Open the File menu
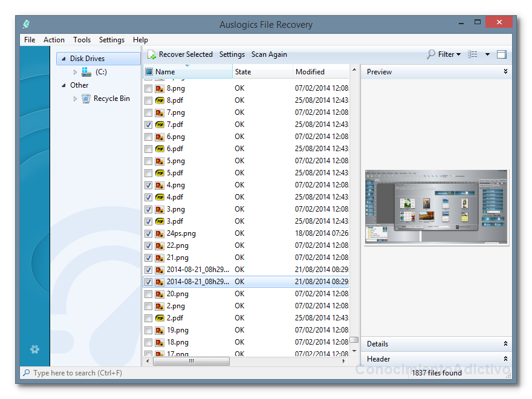The width and height of the screenshot is (532, 399). (30, 40)
